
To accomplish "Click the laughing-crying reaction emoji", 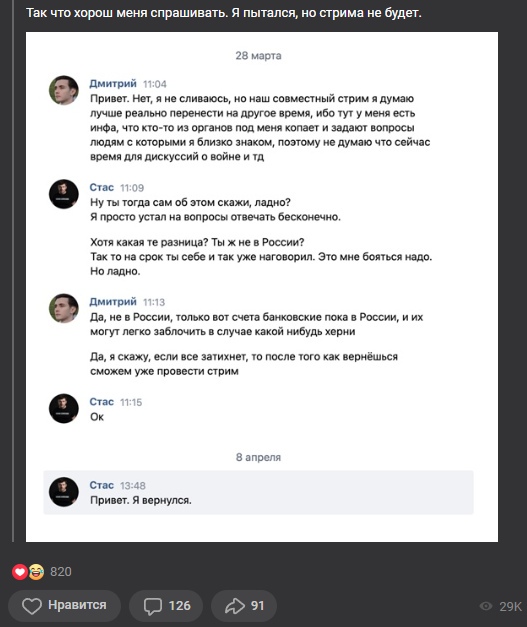I will tap(36, 572).
